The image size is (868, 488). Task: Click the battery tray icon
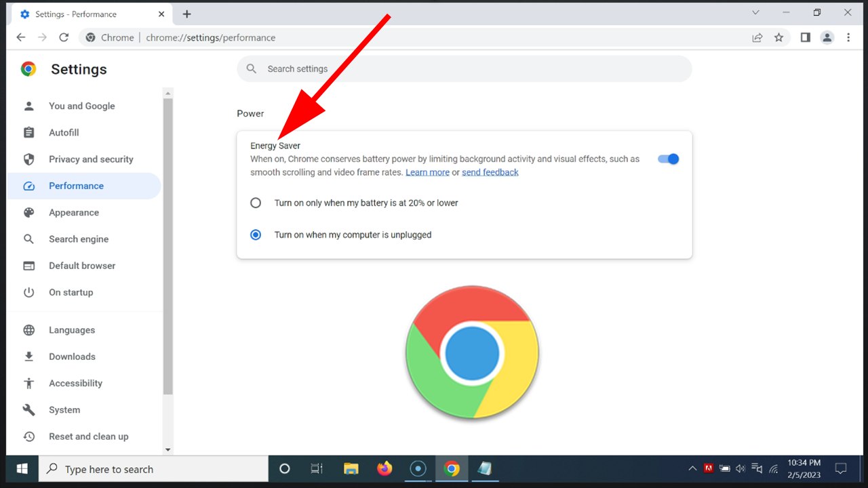pyautogui.click(x=725, y=469)
